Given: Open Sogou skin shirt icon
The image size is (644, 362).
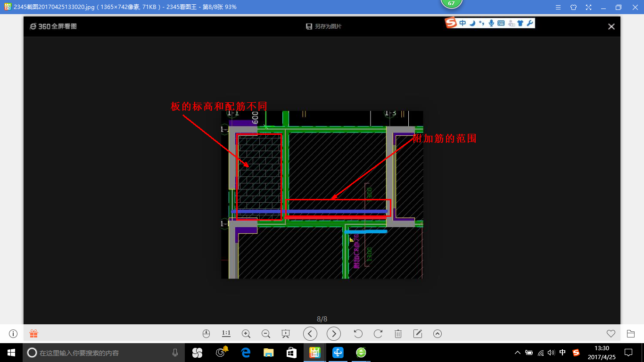Looking at the screenshot, I should (520, 23).
